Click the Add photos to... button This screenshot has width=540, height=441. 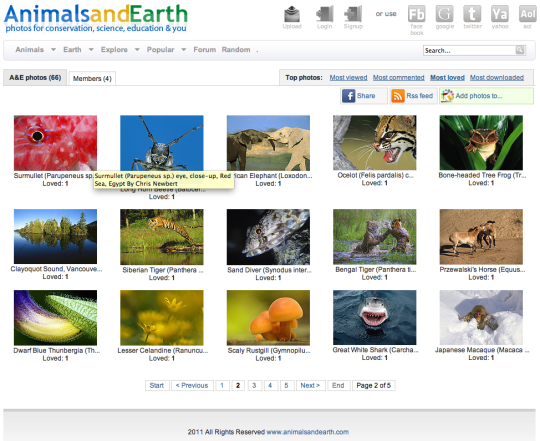click(486, 96)
